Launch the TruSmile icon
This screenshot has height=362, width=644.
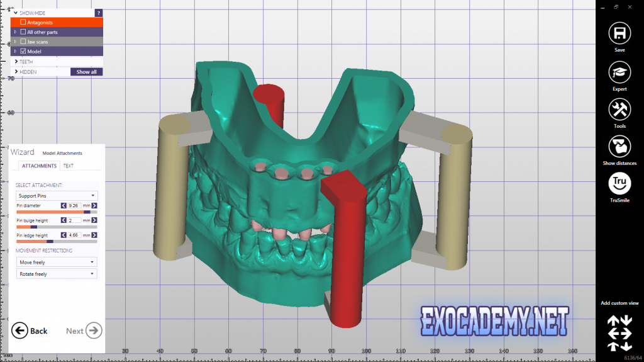[619, 183]
